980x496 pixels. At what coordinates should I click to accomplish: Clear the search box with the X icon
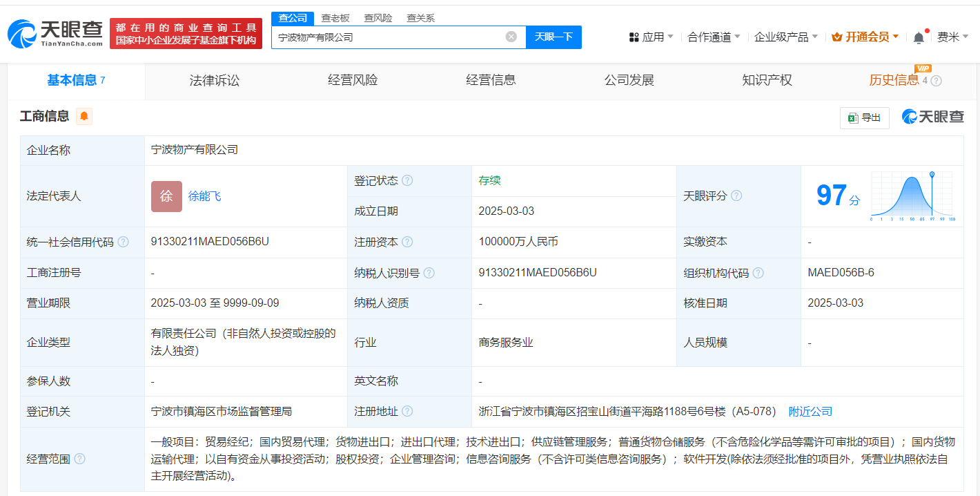511,37
